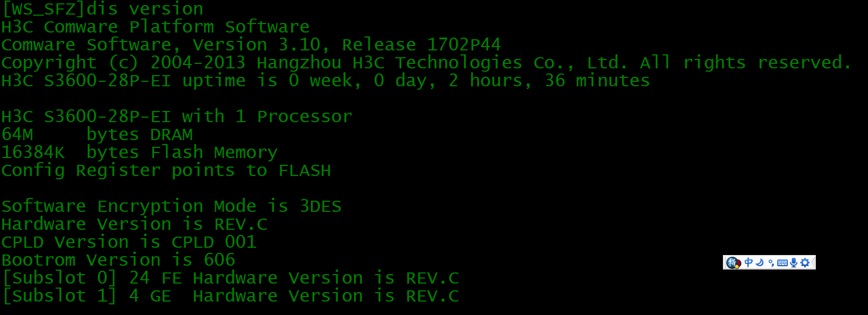This screenshot has width=868, height=315.
Task: Toggle Chinese punctuation mode icon
Action: 771,263
